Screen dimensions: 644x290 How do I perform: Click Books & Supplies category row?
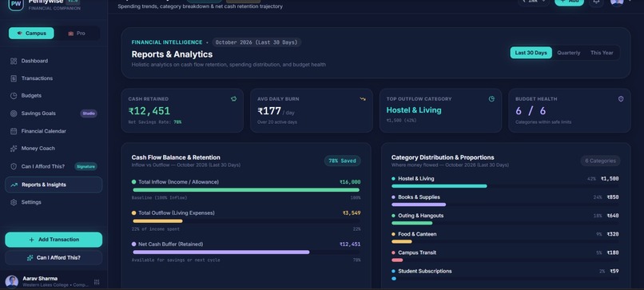pos(505,201)
